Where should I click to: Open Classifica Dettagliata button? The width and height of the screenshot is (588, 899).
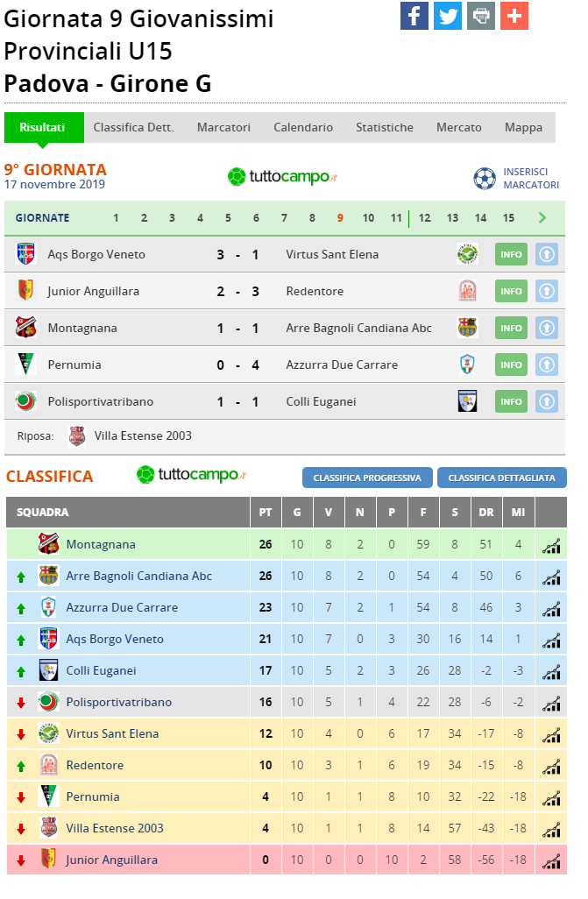pos(502,478)
